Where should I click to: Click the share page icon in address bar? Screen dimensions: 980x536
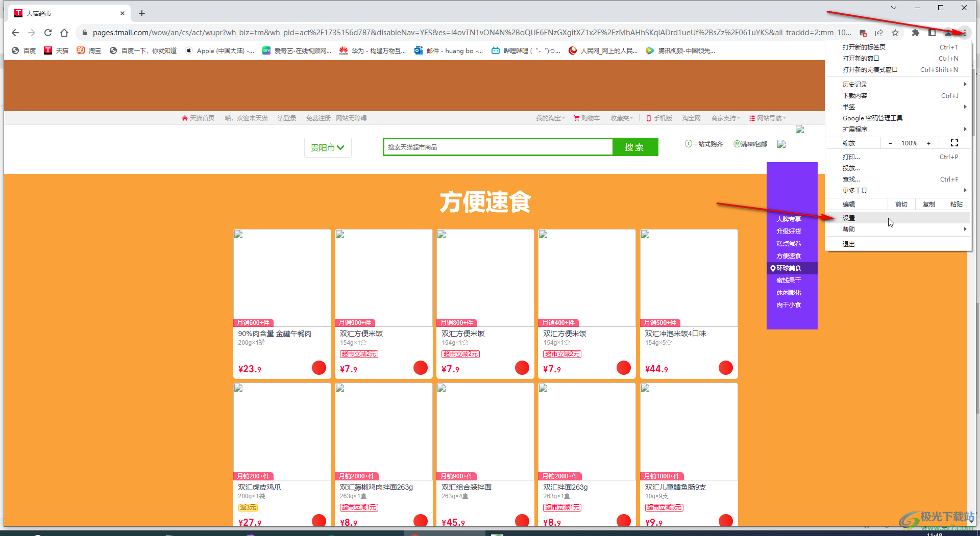pyautogui.click(x=879, y=33)
